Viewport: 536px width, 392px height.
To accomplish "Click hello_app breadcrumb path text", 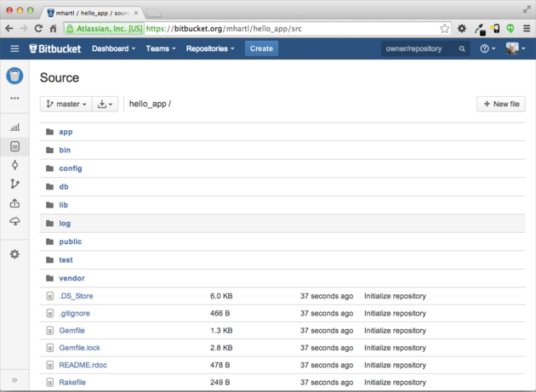I will click(x=147, y=104).
